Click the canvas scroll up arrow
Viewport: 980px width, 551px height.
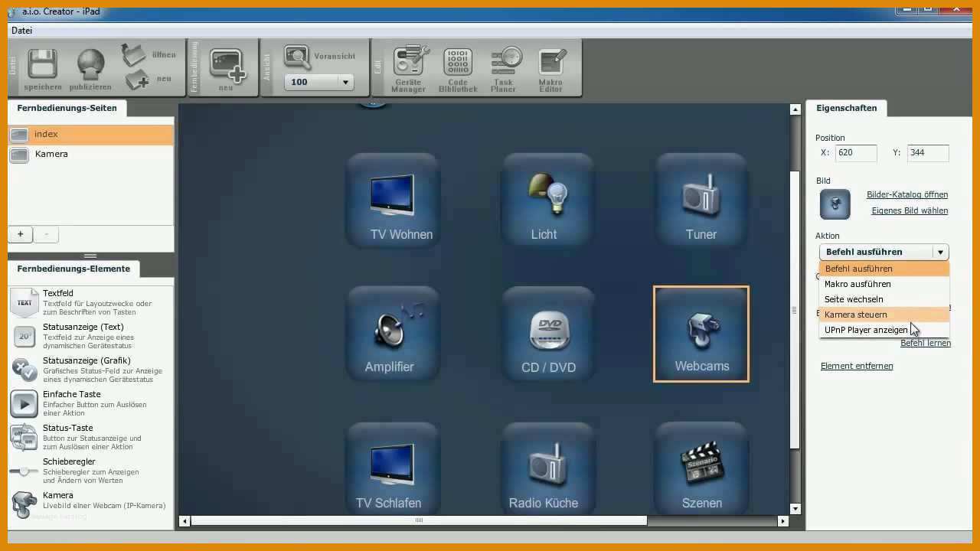point(795,110)
